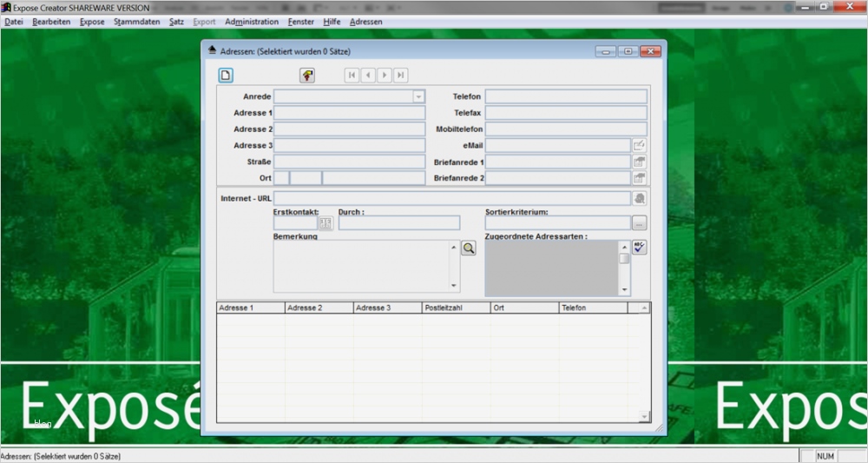868x463 pixels.
Task: Click the search/filter icon in Adressen toolbar
Action: tap(307, 76)
